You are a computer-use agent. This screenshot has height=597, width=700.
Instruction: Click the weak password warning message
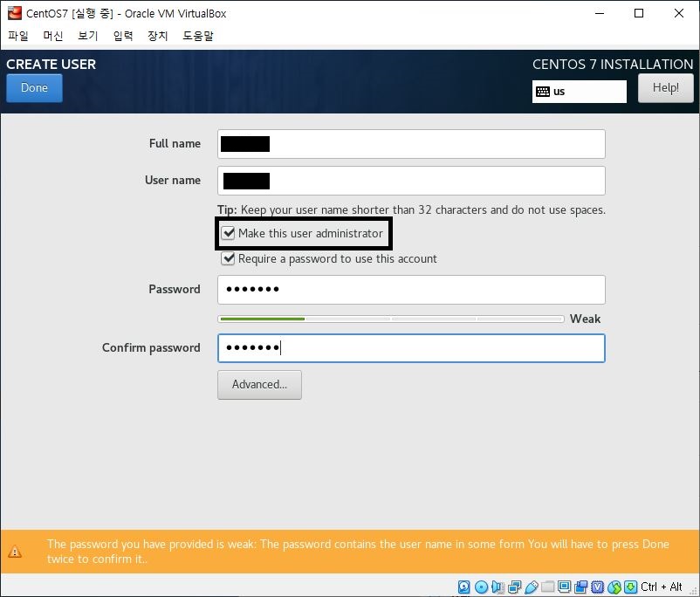(x=358, y=552)
